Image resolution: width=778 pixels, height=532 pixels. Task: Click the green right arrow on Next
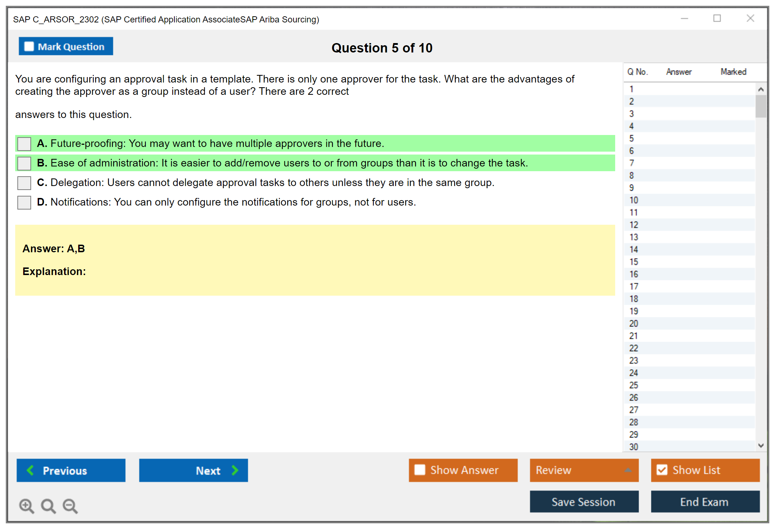235,470
